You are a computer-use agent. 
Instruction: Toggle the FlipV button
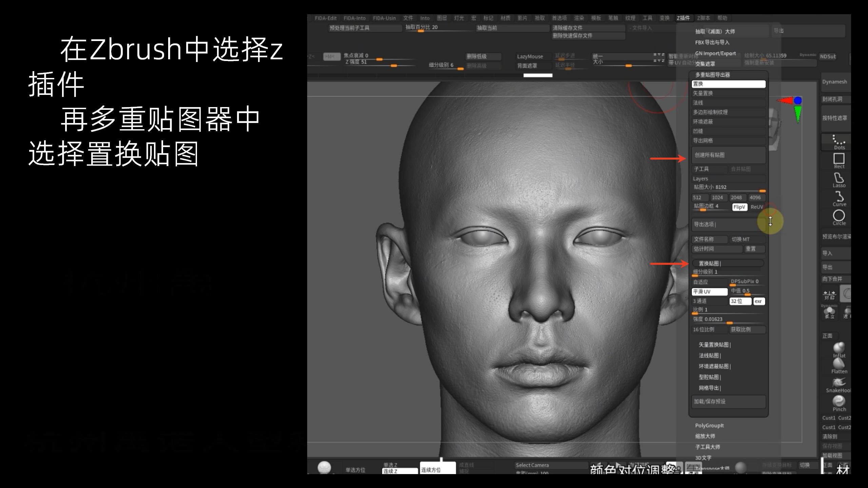click(x=739, y=207)
